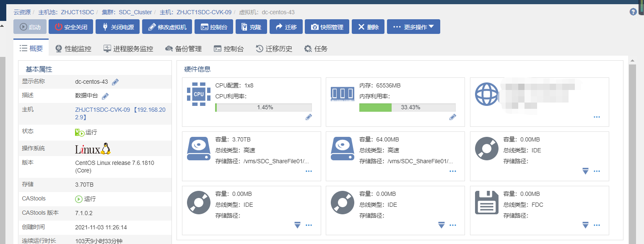Open more options on the FDC floppy card

[597, 226]
